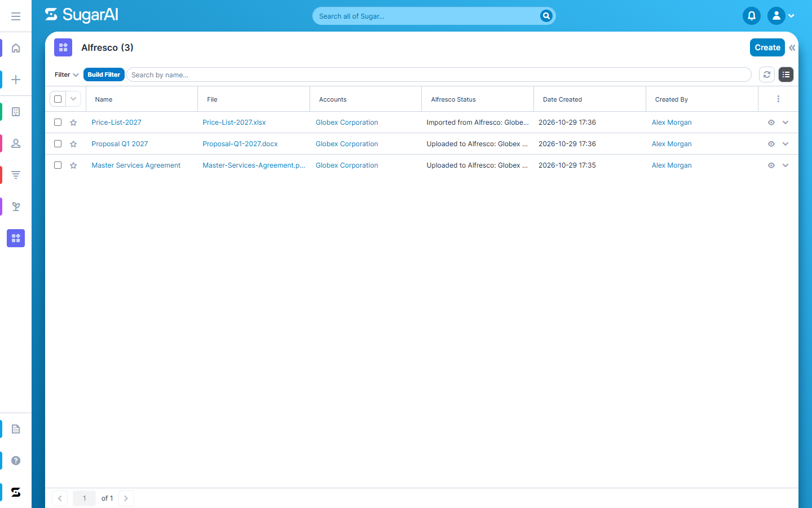Open notifications bell

click(752, 16)
